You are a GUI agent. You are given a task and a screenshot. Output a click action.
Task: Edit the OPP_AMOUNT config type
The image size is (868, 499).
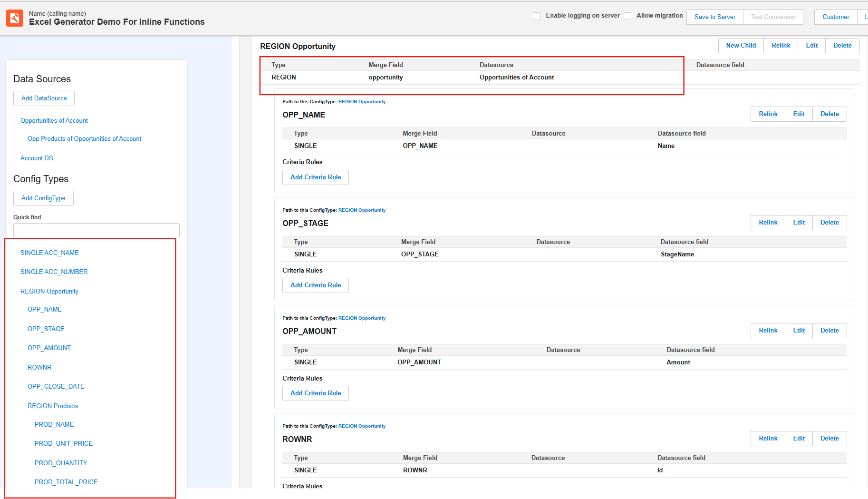[x=799, y=331]
